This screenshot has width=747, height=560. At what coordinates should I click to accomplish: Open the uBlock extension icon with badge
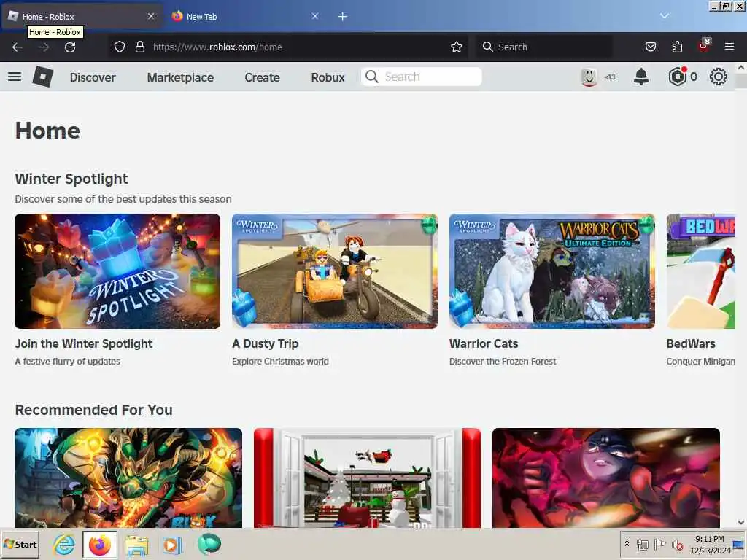[x=704, y=46]
